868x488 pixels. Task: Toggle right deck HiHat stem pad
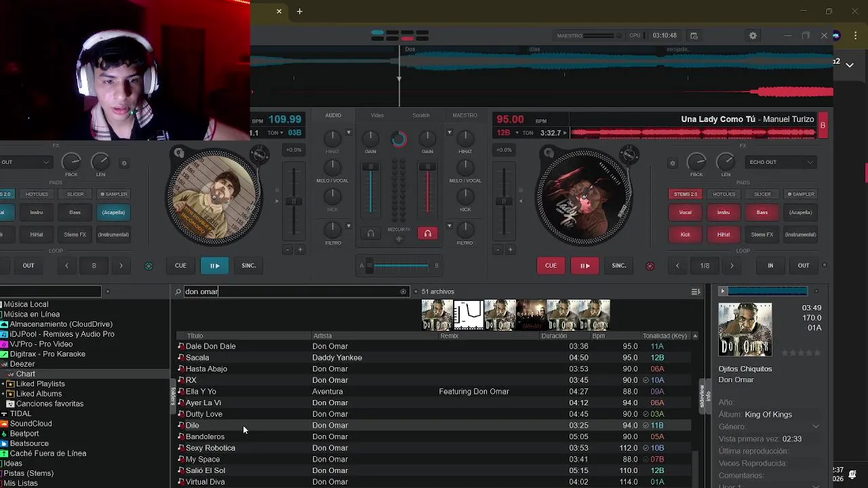(724, 235)
